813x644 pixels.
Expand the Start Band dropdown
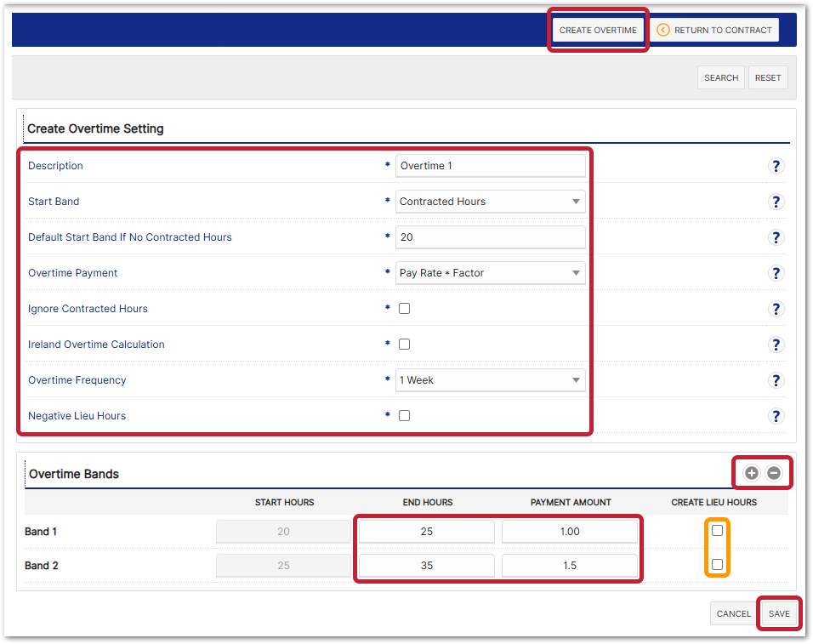pyautogui.click(x=491, y=202)
